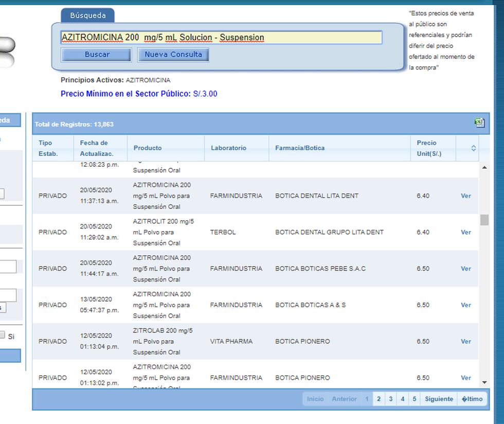Start a Nueva Consulta
Viewport: 504px width, 424px height.
tap(173, 55)
